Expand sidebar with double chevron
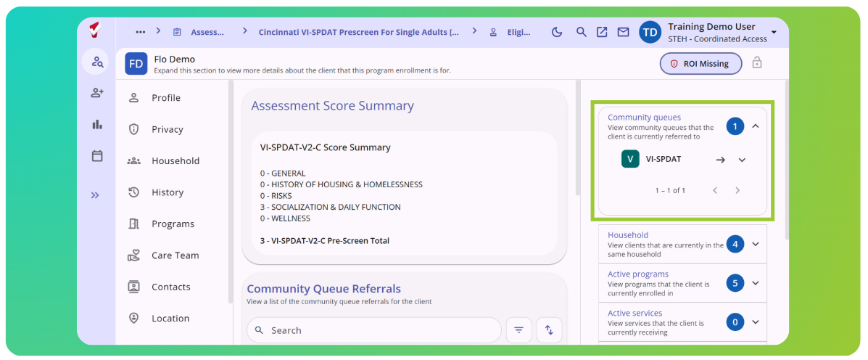Viewport: 868px width, 360px height. pyautogui.click(x=95, y=195)
